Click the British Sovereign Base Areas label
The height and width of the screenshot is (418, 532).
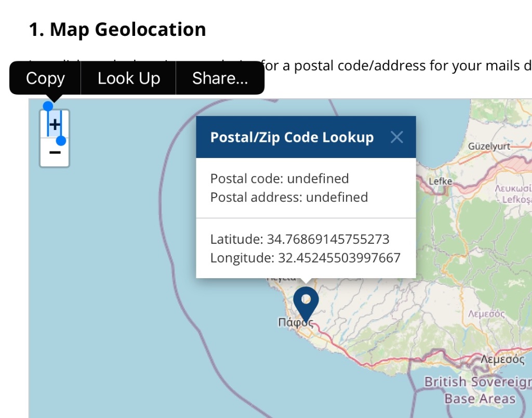pos(477,390)
